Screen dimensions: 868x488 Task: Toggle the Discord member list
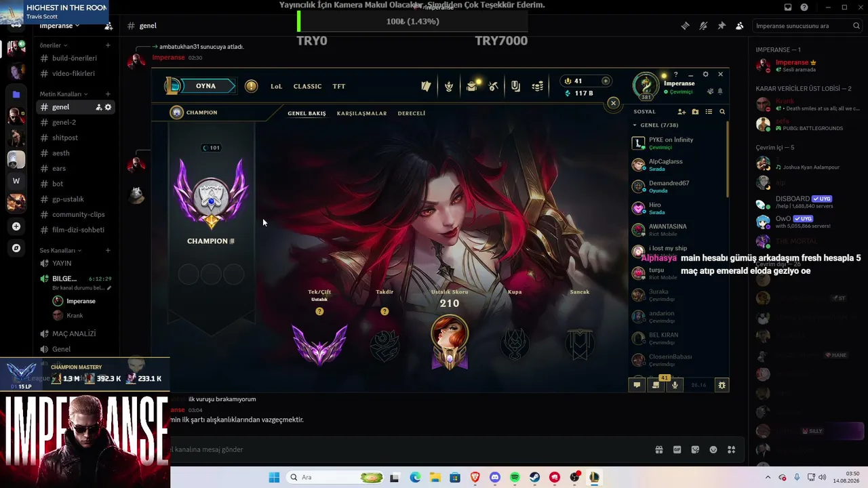(x=739, y=26)
